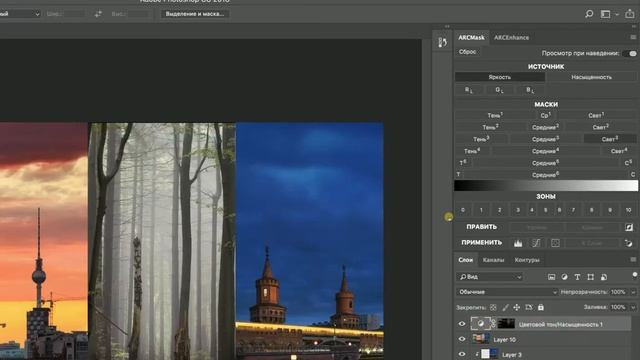Click the histogram icon beside ПРИМЕНИТЬ
The image size is (640, 360).
point(518,243)
